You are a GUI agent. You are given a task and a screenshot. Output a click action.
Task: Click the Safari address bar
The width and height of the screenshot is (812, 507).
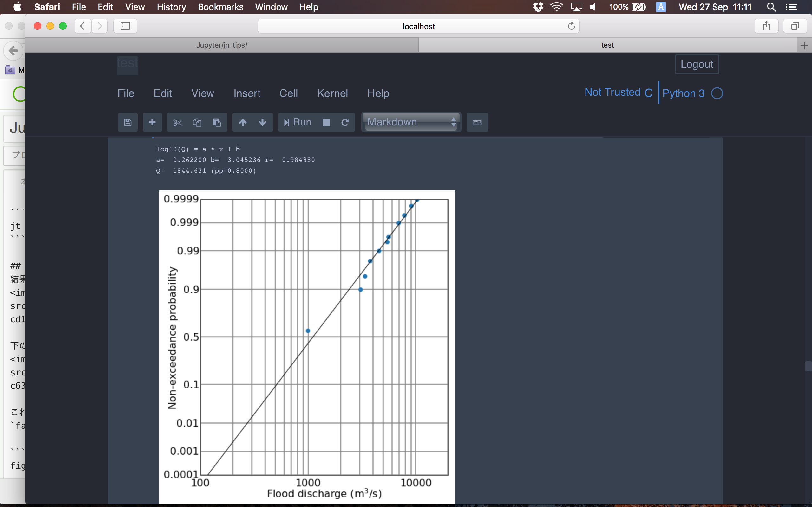pos(418,26)
